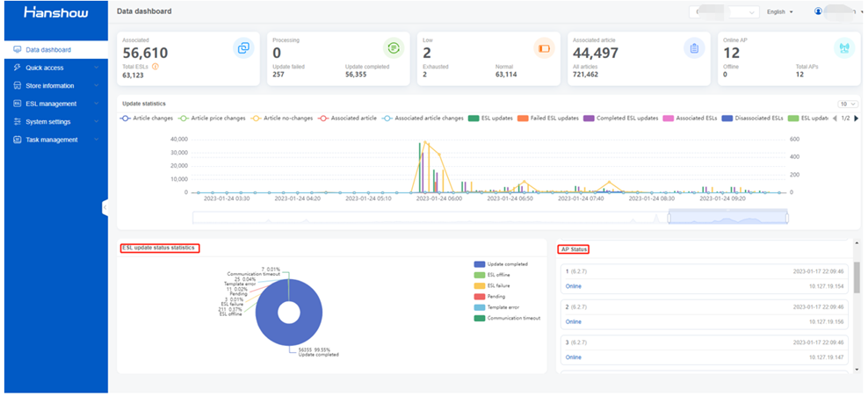Click the Quick access lightning icon
The image size is (868, 403).
(x=17, y=68)
